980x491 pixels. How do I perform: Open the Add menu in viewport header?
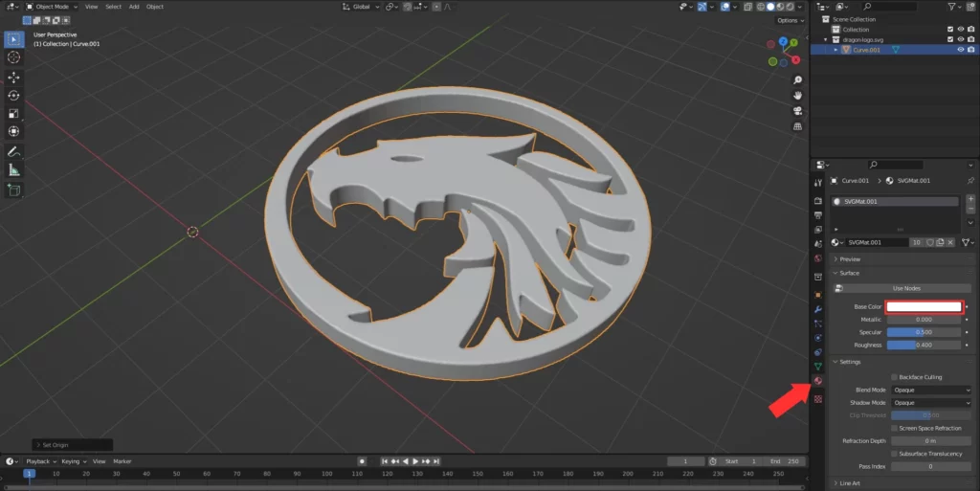click(134, 7)
